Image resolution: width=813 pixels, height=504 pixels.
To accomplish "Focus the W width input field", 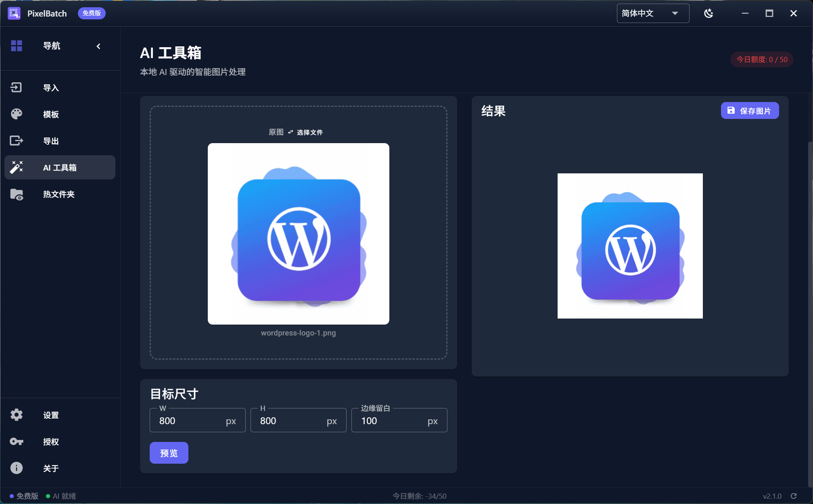I will coord(198,421).
